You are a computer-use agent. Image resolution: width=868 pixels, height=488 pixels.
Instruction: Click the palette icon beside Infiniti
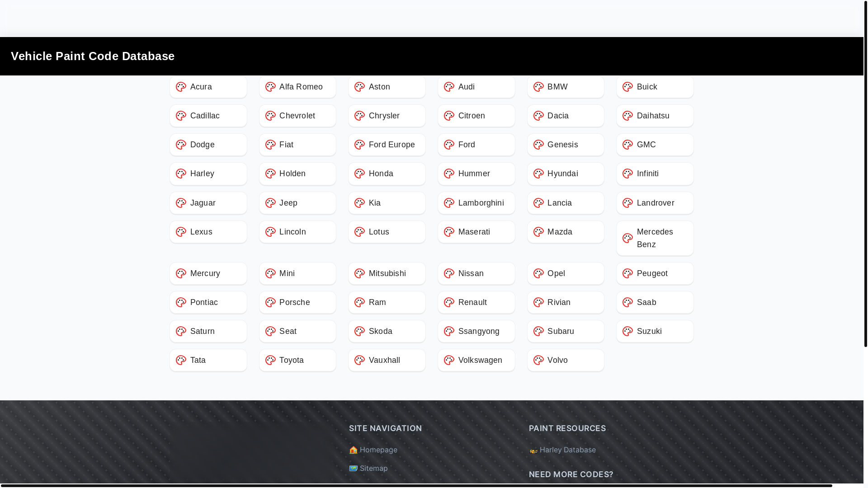627,174
